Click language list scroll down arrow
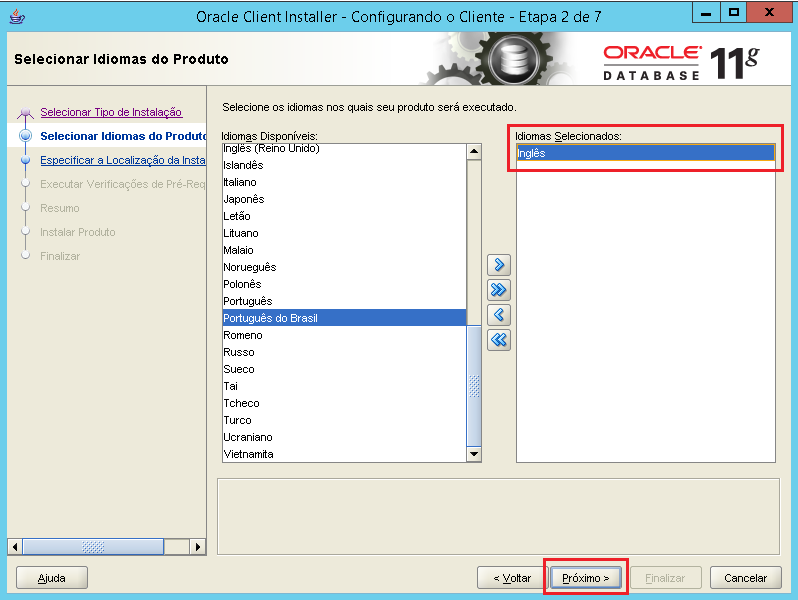Screen dimensions: 798x600 (474, 454)
